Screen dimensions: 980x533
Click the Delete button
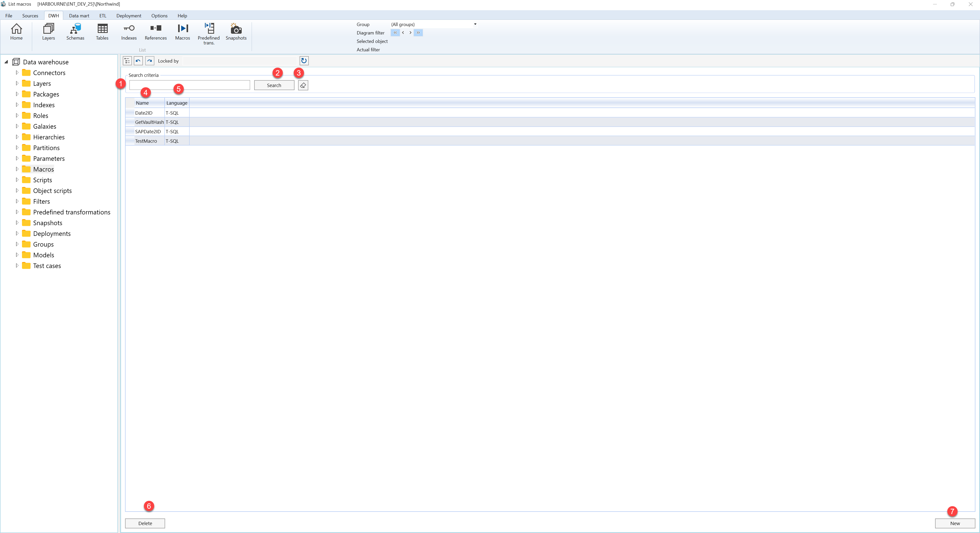click(145, 523)
